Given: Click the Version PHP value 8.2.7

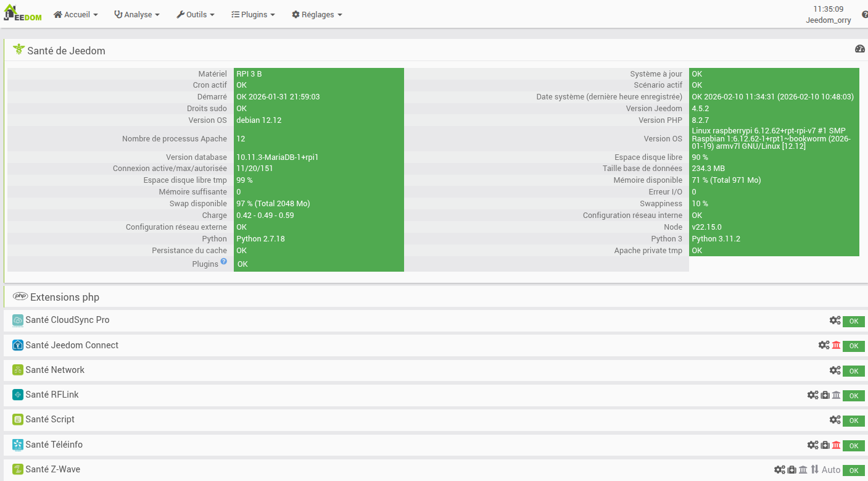Looking at the screenshot, I should [700, 120].
